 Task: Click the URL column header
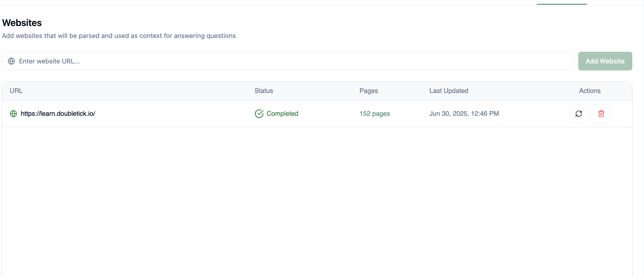tap(16, 91)
